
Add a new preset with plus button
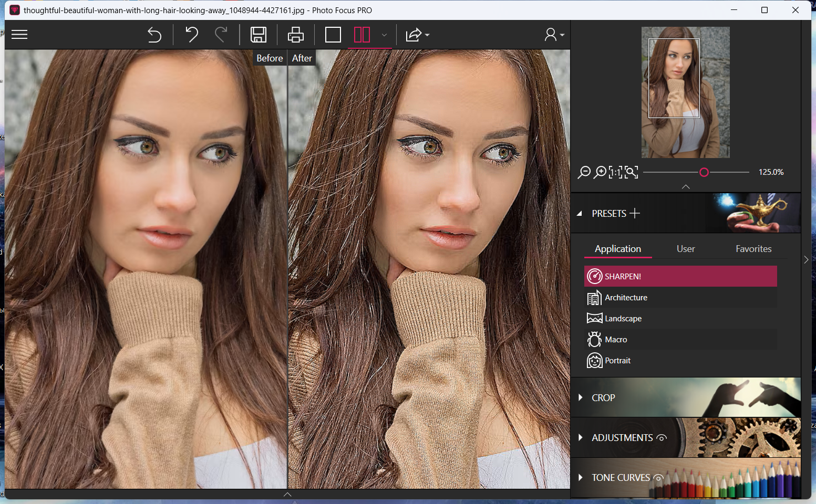(635, 213)
